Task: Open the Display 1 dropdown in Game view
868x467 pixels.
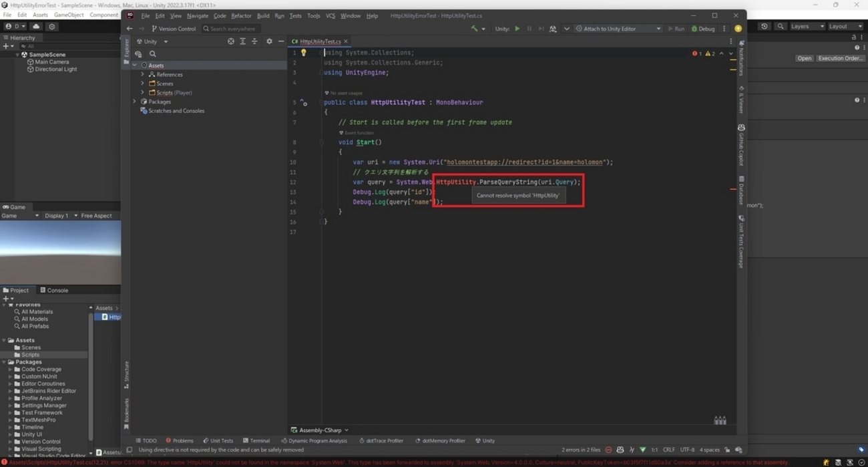Action: pos(61,216)
